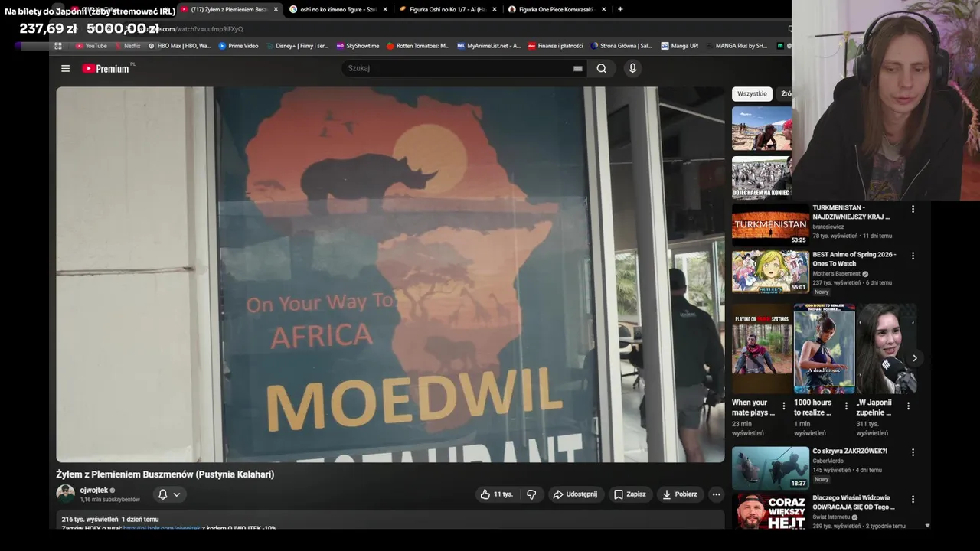980x551 pixels.
Task: Open BEST Anime of Spring 2026 thumbnail
Action: [x=770, y=272]
